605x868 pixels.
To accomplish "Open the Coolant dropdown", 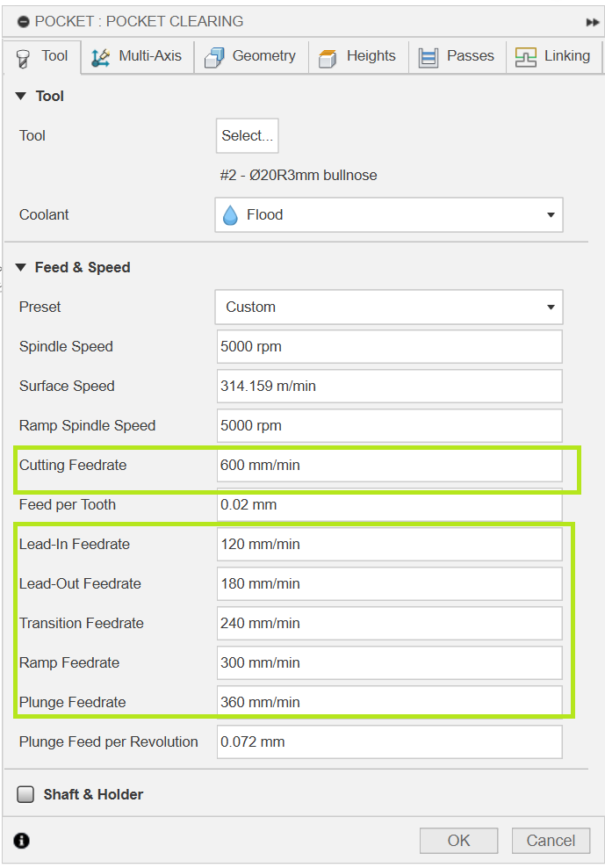I will click(x=389, y=214).
